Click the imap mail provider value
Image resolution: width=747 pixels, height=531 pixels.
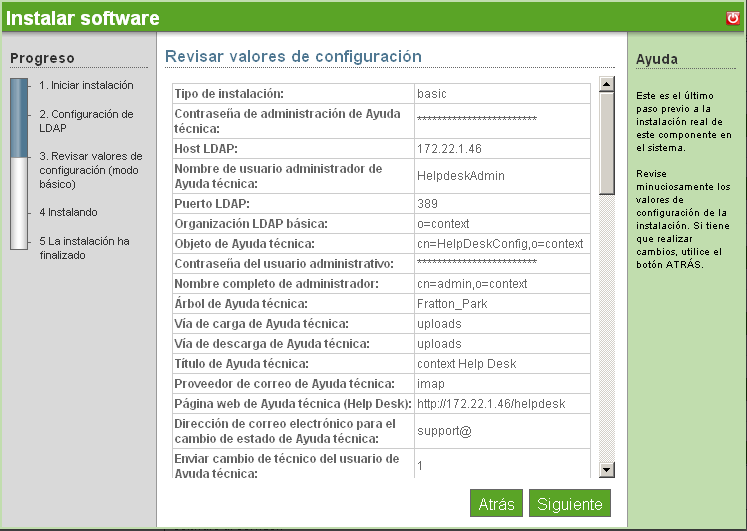[431, 384]
